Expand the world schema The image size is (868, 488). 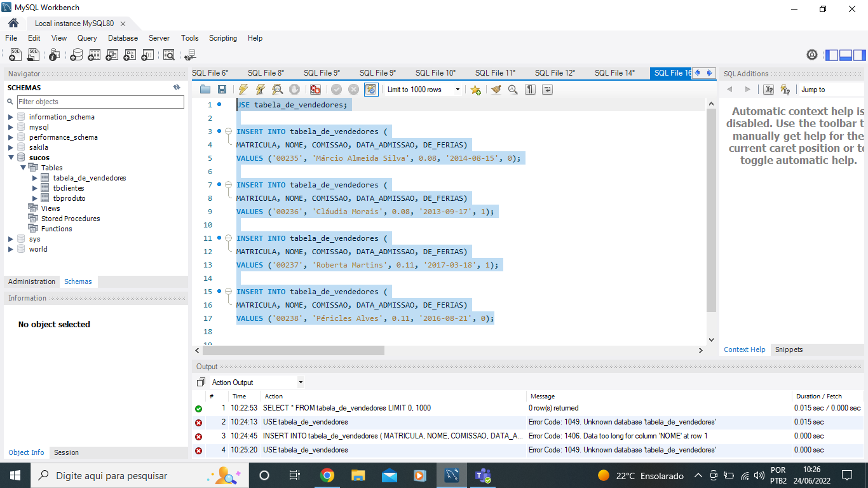click(11, 249)
